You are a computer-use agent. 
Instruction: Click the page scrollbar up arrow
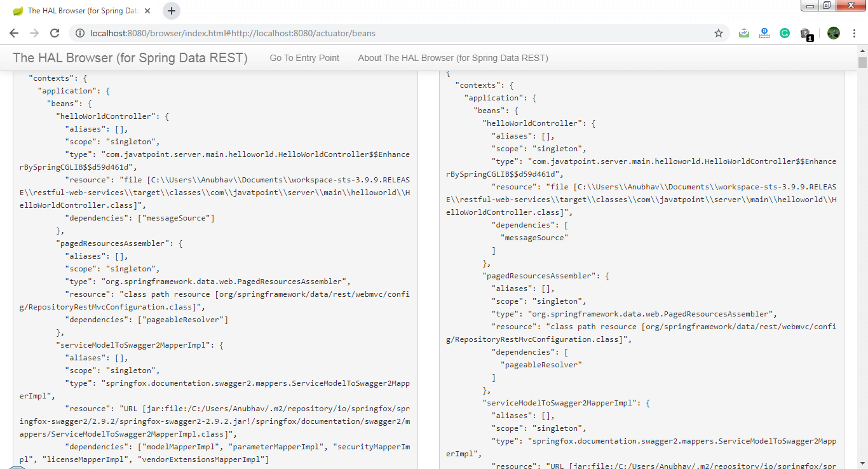point(862,50)
